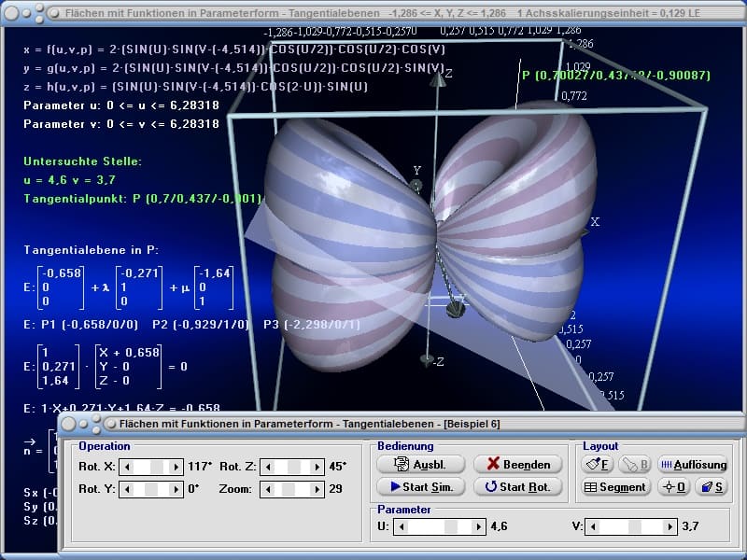Image resolution: width=747 pixels, height=560 pixels.
Task: Click the crosshair 0 origin button
Action: click(x=674, y=486)
